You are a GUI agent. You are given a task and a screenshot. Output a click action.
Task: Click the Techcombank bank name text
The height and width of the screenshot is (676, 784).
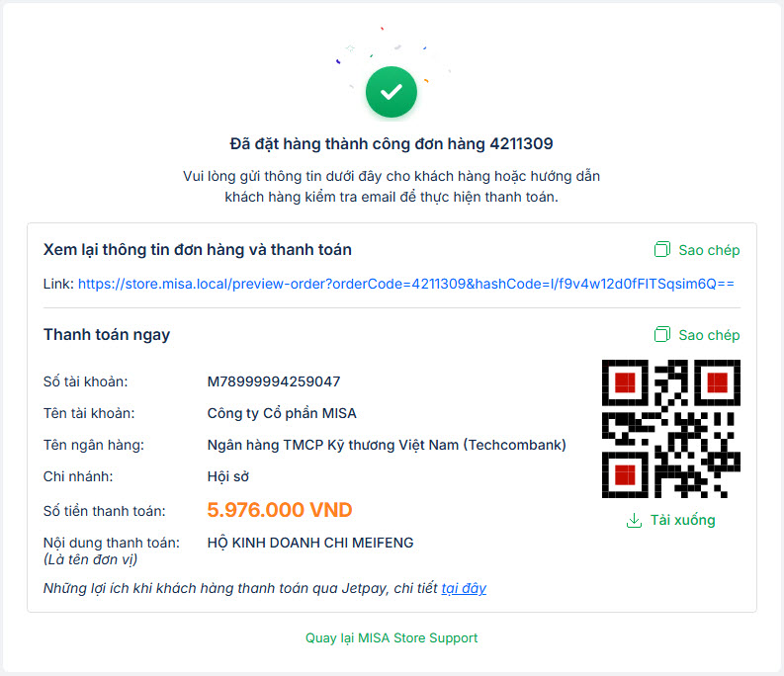387,445
